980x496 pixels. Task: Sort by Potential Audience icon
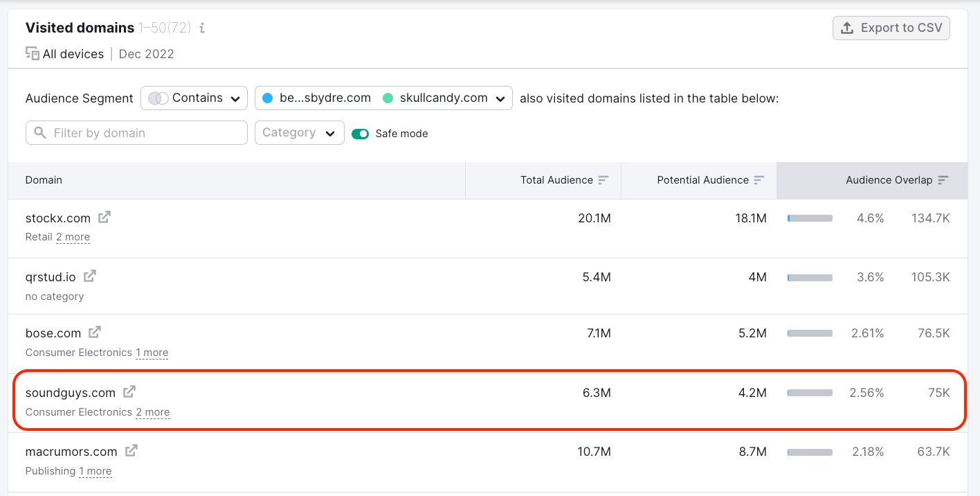coord(759,180)
